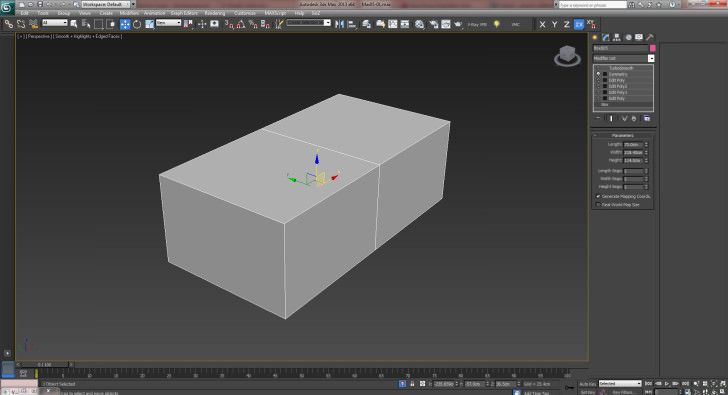Open the Render Setup icon
The image size is (728, 395).
coord(433,24)
